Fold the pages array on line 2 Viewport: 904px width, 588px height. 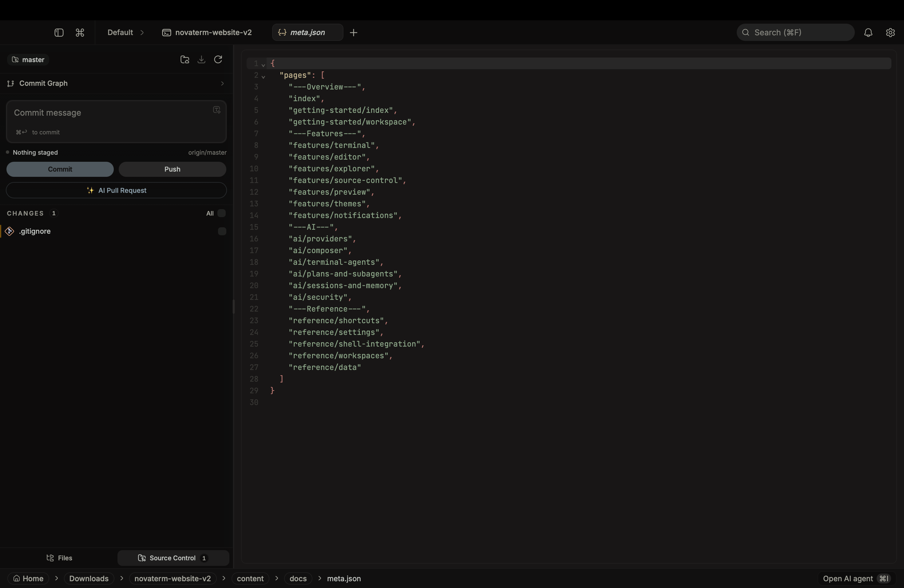click(263, 77)
